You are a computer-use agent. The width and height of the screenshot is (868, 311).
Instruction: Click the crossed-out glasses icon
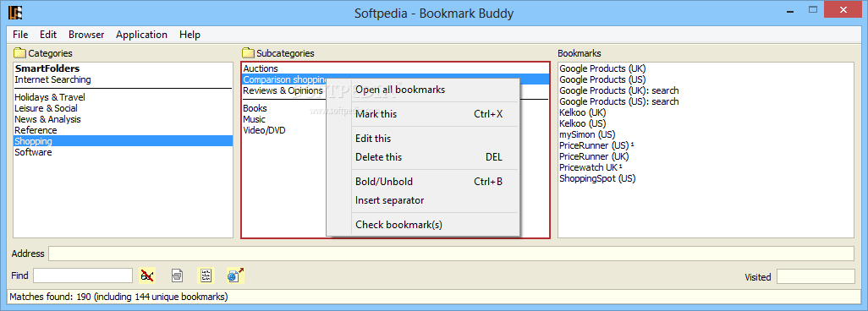coord(147,275)
